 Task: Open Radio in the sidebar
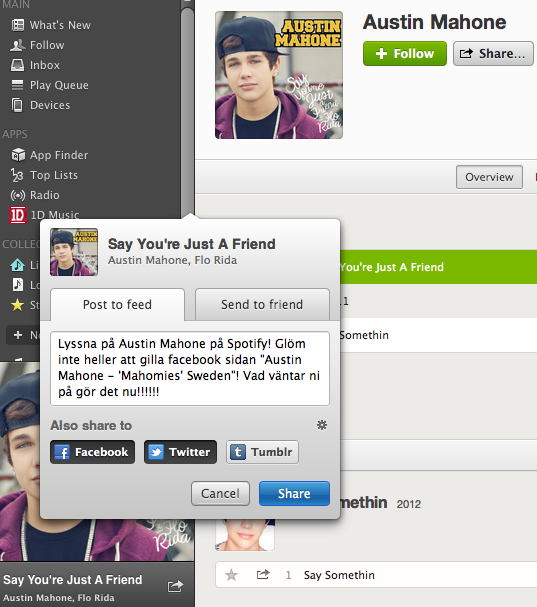(35, 195)
